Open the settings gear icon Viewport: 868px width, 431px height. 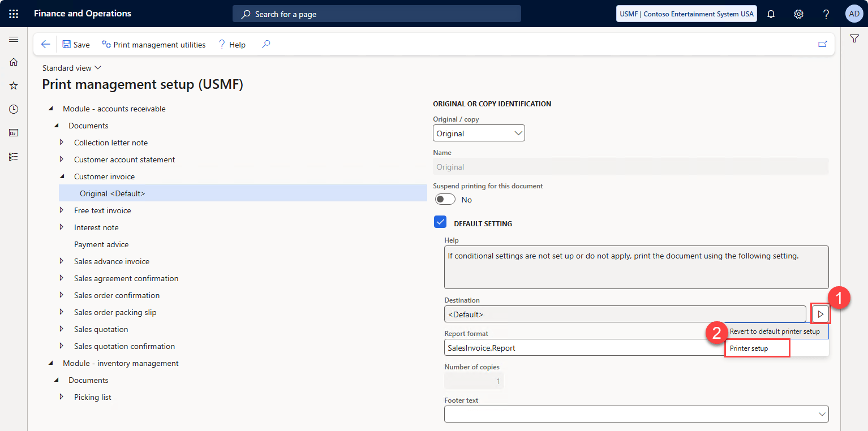click(x=798, y=14)
